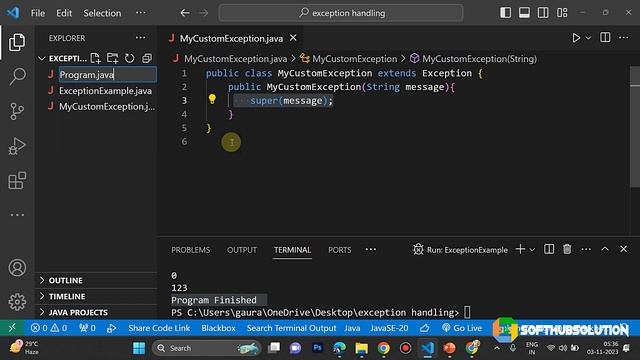Screen dimensions: 640x360
Task: Split the terminal panel
Action: 549,249
